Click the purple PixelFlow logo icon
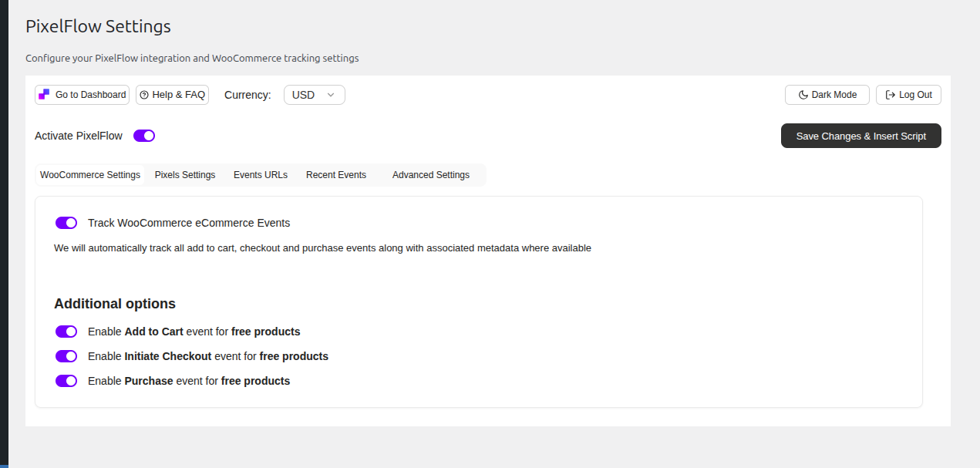The width and height of the screenshot is (980, 468). coord(44,94)
